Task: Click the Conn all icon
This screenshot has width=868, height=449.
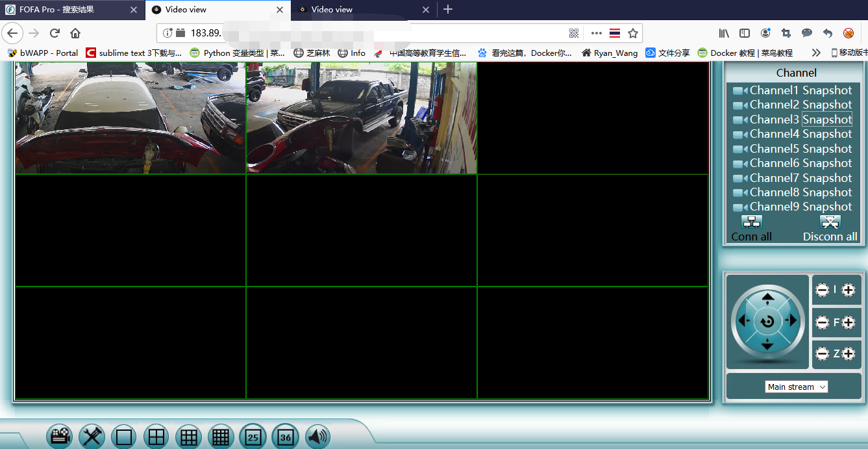Action: pyautogui.click(x=752, y=222)
